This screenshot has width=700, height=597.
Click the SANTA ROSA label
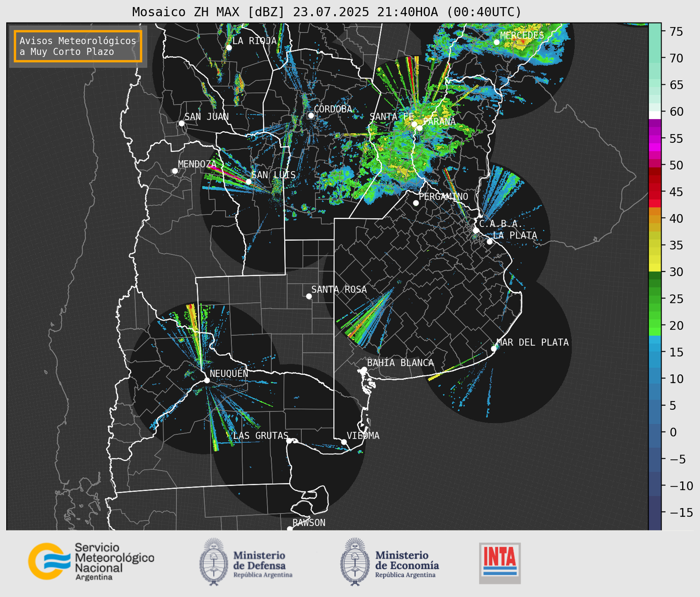coord(339,289)
